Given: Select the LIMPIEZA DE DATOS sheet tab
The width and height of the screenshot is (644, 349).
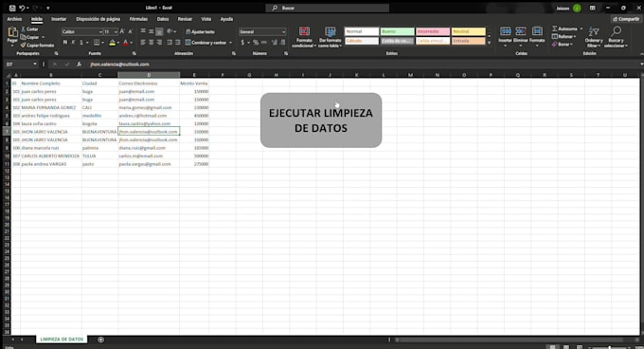Looking at the screenshot, I should click(x=62, y=340).
